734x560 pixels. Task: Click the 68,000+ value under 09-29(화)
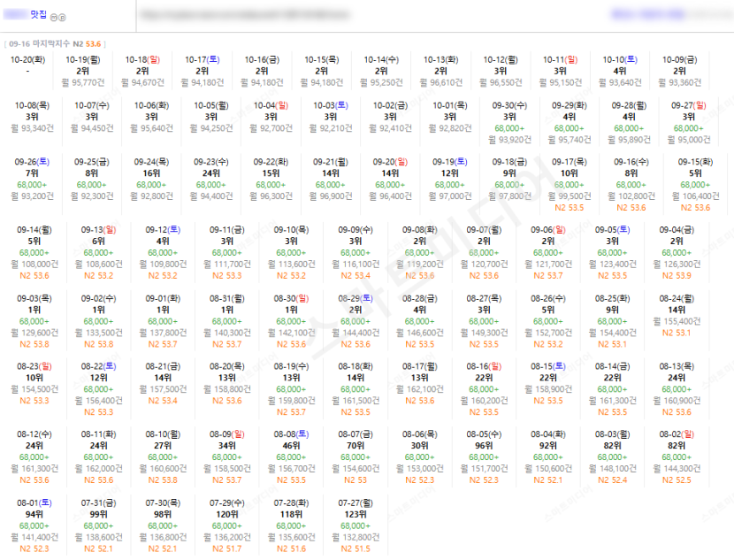[570, 128]
